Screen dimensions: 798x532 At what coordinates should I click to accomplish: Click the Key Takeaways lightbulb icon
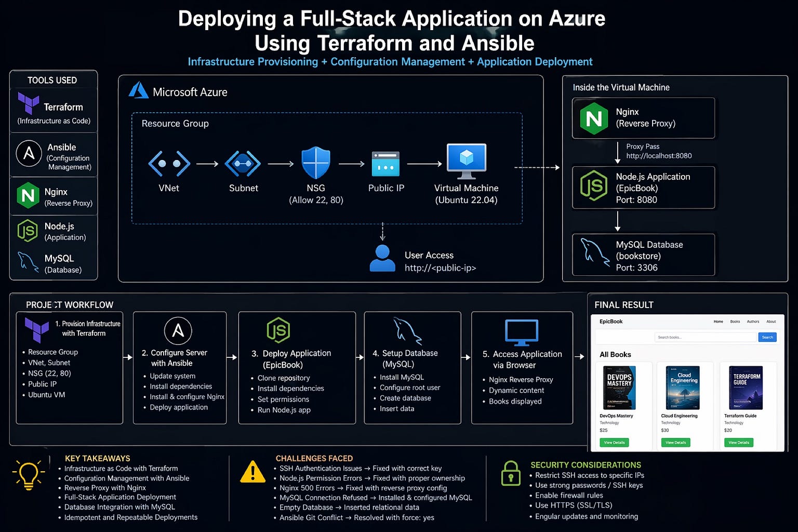click(29, 475)
